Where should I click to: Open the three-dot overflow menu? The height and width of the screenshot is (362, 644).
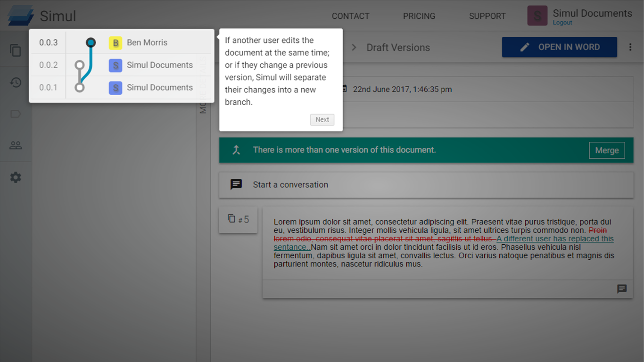point(630,47)
